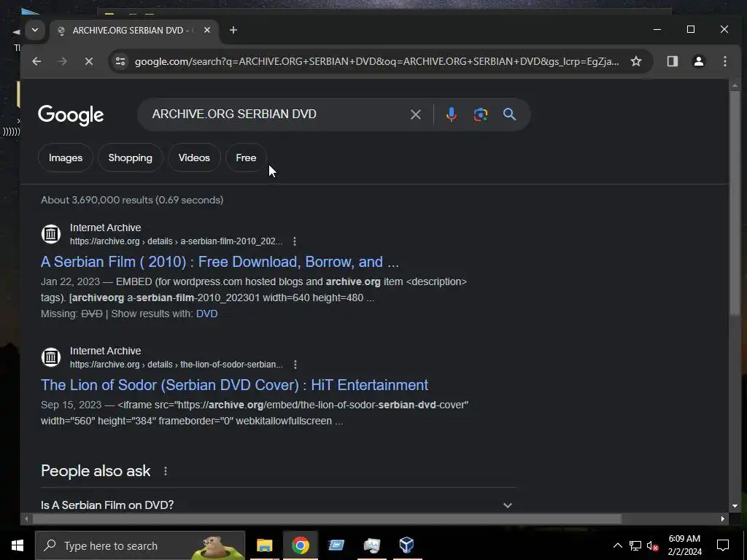
Task: Click 'People also ask' heading
Action: (96, 471)
